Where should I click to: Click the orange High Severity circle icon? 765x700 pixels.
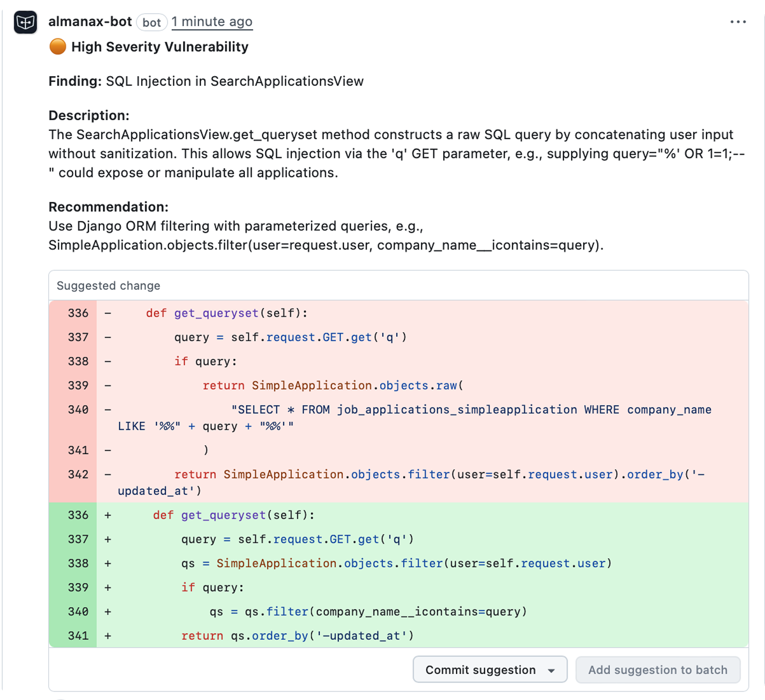pos(58,47)
